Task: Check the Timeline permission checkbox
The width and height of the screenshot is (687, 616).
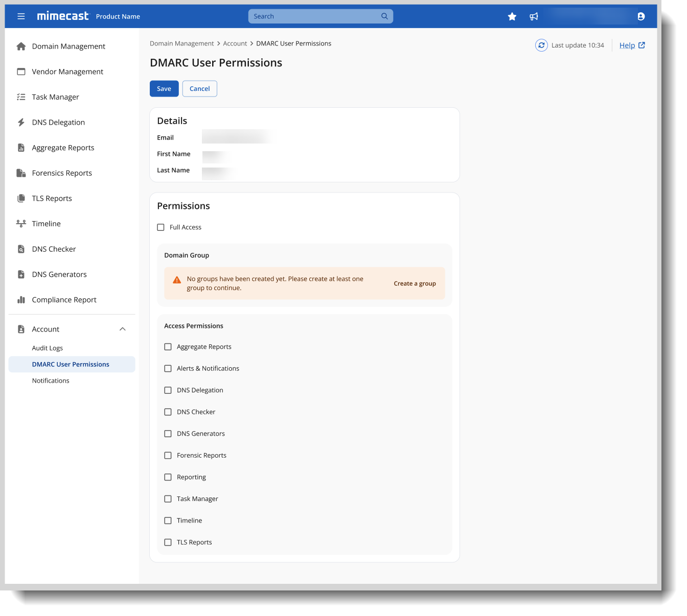Action: point(168,520)
